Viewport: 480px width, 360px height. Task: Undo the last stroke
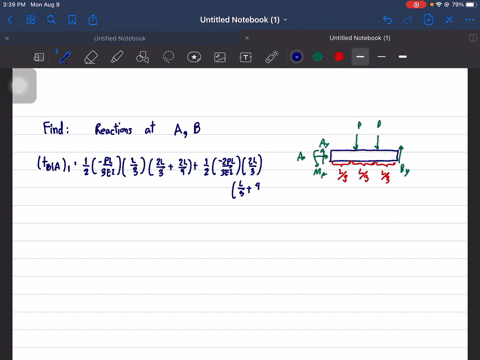[387, 20]
